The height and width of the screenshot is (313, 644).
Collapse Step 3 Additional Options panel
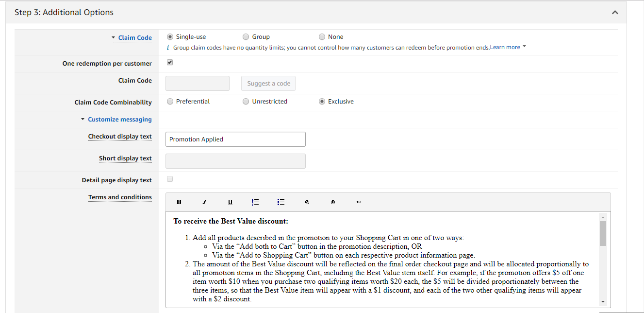pos(615,13)
